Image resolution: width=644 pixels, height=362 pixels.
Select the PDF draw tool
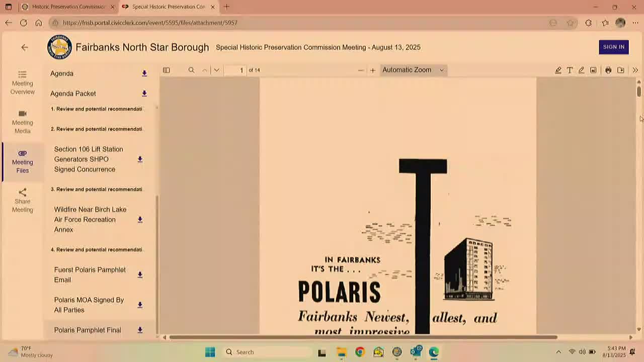[x=581, y=70]
